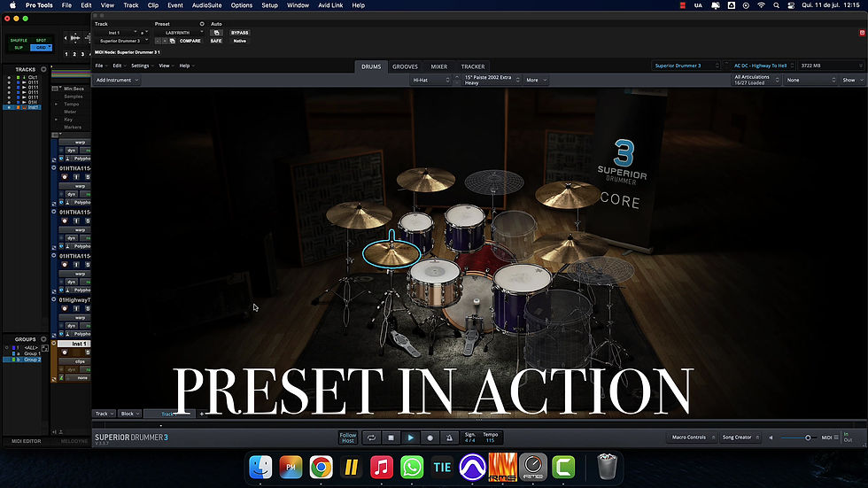Stop playback in Superior Drummer transport
The height and width of the screenshot is (488, 868).
[391, 438]
